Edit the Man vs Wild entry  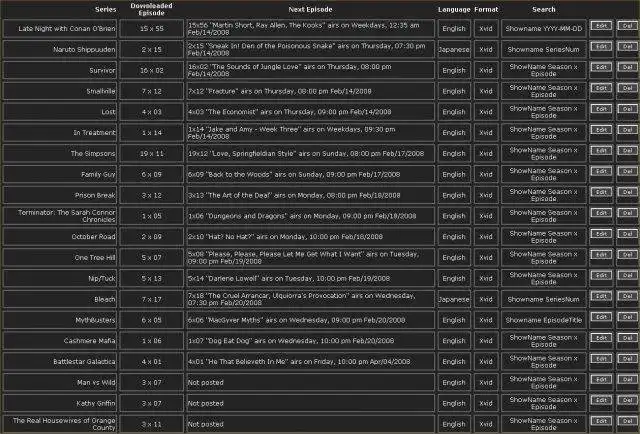601,379
